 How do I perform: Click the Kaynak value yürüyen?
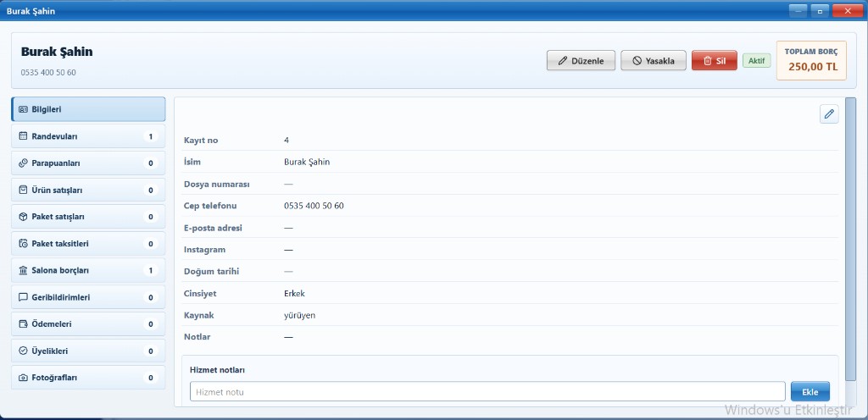coord(299,315)
